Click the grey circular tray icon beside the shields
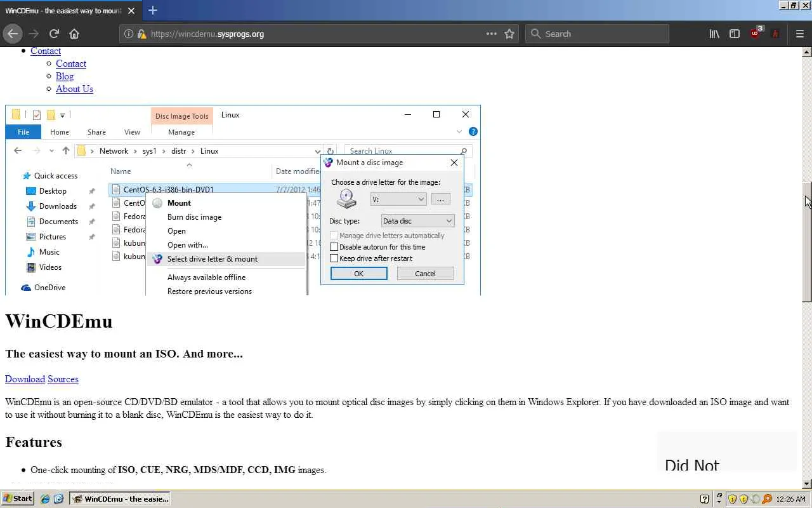 tap(755, 499)
